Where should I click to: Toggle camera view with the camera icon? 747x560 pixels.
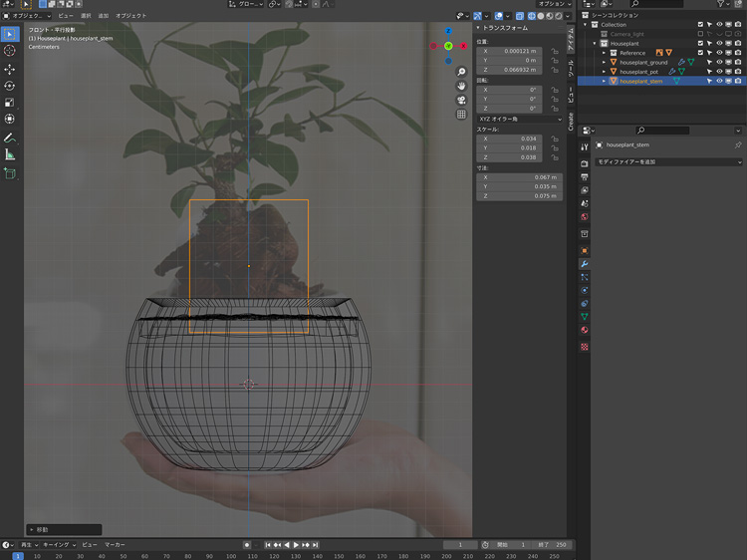click(462, 101)
